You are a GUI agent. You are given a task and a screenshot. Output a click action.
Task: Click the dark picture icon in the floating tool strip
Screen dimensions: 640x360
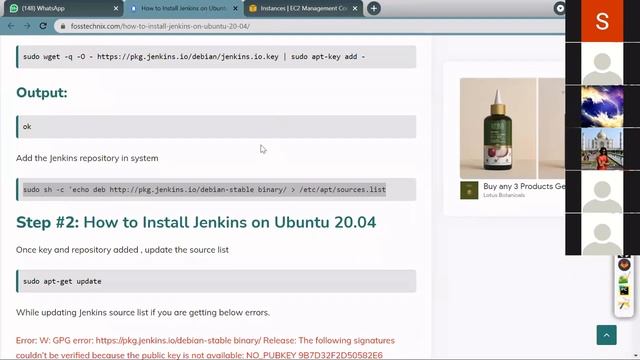point(624,291)
